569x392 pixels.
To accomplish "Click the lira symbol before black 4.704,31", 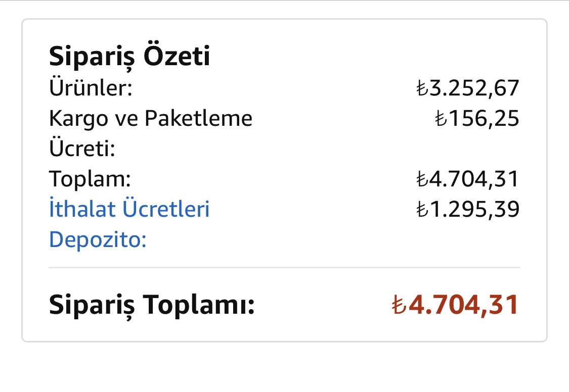I will tap(422, 179).
